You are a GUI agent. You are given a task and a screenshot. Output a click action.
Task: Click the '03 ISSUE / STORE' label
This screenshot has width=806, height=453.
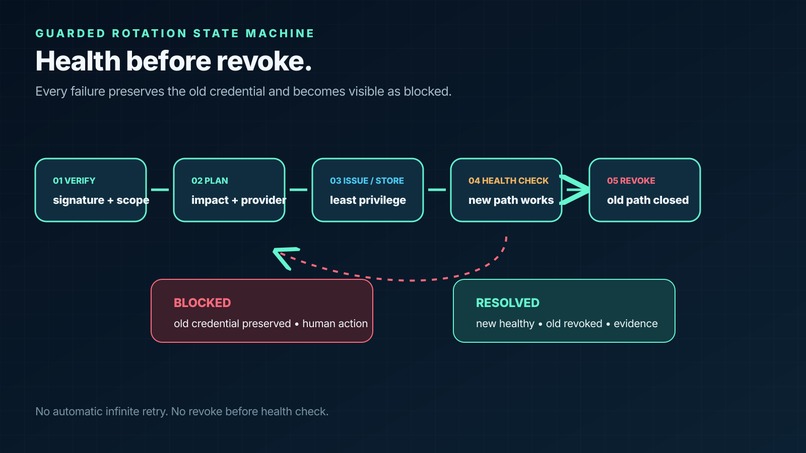[x=367, y=180]
